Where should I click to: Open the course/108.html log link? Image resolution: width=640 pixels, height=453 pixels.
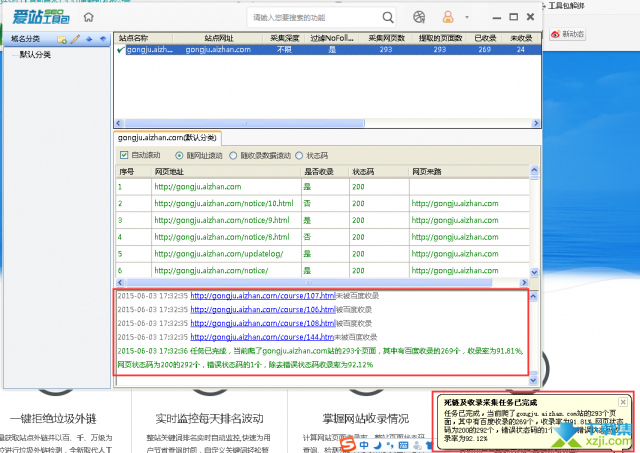pyautogui.click(x=263, y=324)
